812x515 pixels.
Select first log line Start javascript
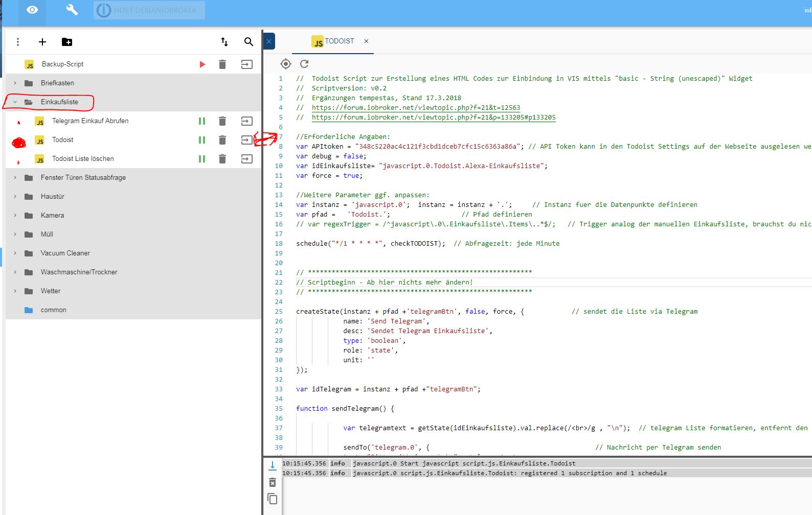pos(547,463)
